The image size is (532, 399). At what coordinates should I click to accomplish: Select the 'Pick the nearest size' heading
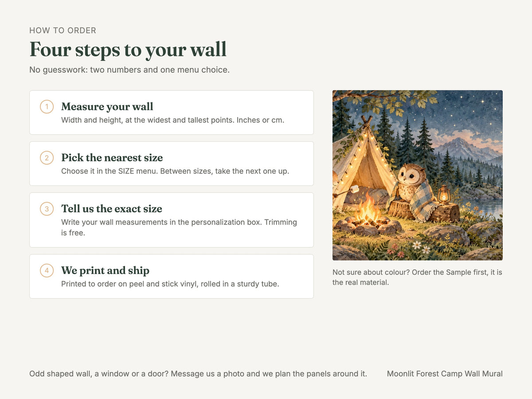click(112, 158)
